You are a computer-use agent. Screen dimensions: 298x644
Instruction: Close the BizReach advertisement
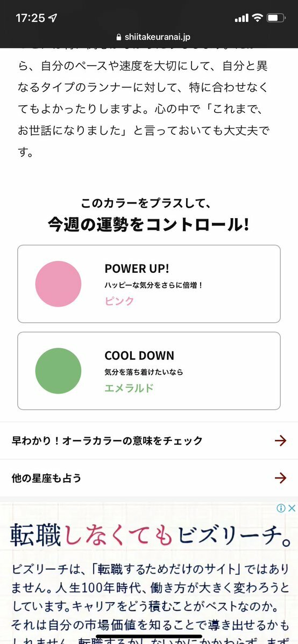coord(292,508)
